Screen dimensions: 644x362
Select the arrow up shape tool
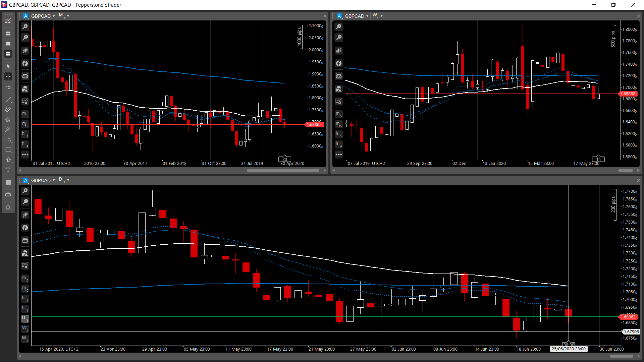click(8, 160)
